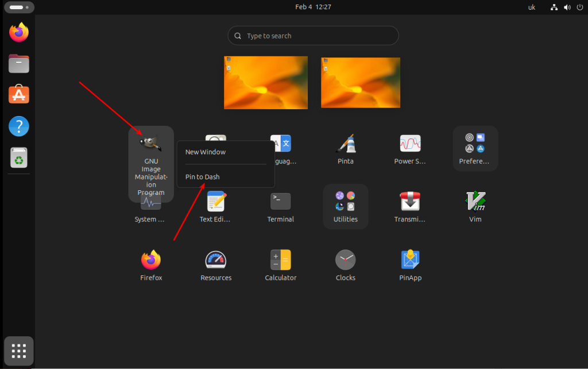Select the second workspace thumbnail
The height and width of the screenshot is (369, 588).
361,83
